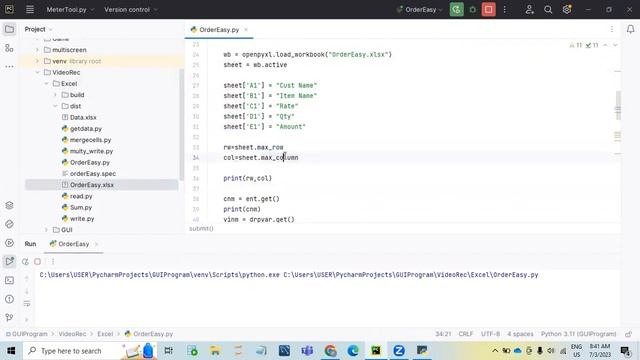Open the Git version control tool icon

coord(9,318)
